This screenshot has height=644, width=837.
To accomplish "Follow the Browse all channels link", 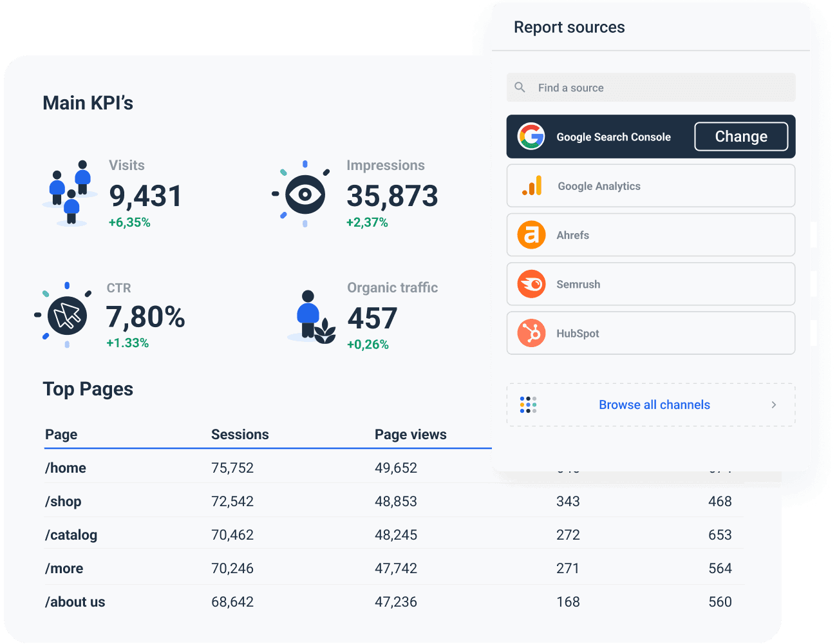I will pos(654,404).
